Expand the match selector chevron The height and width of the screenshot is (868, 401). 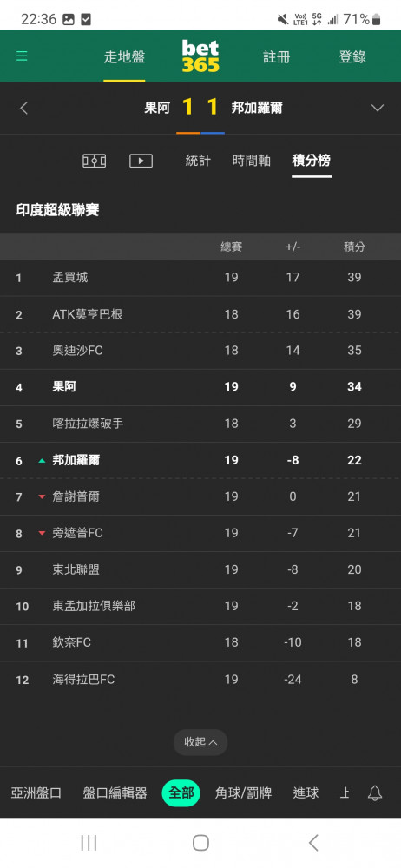point(378,108)
